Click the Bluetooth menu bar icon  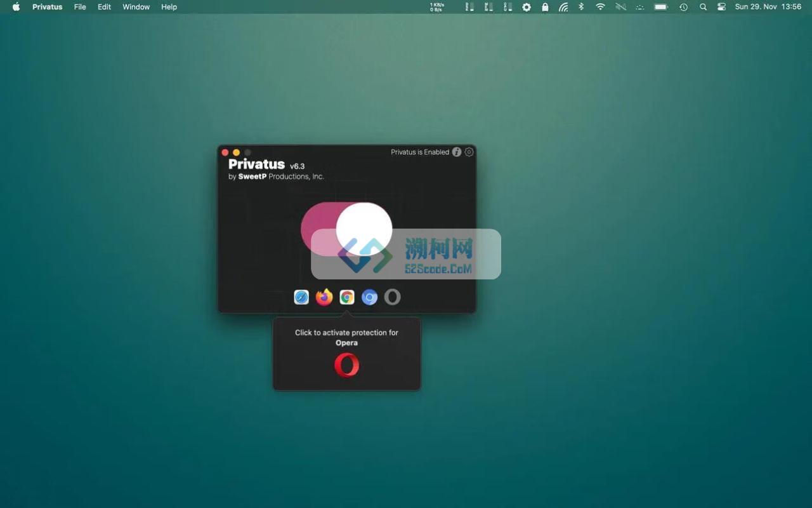581,7
